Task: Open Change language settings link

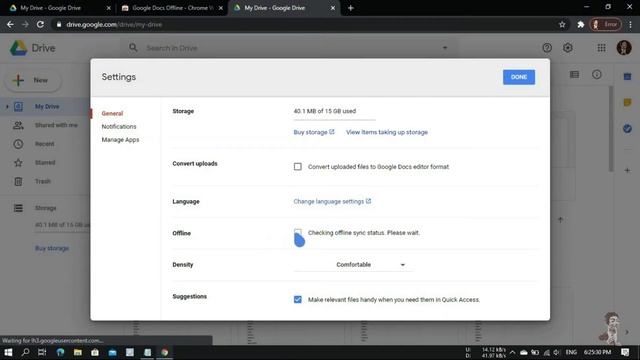Action: pyautogui.click(x=332, y=202)
